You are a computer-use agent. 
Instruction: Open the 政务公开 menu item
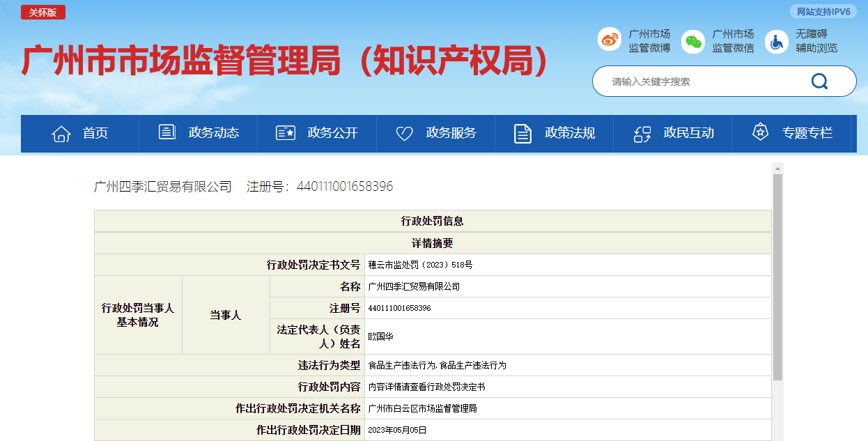click(x=317, y=133)
